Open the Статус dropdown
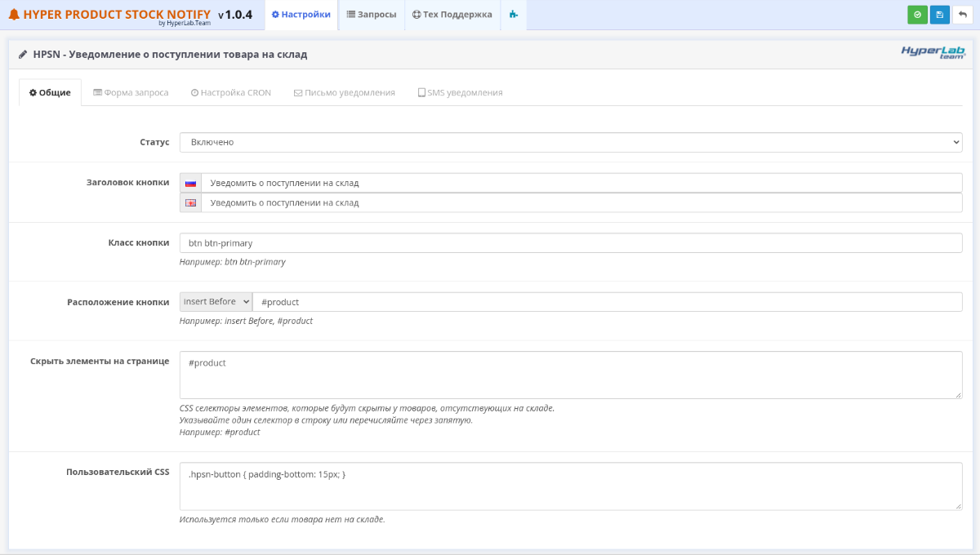The height and width of the screenshot is (555, 980). click(x=570, y=142)
